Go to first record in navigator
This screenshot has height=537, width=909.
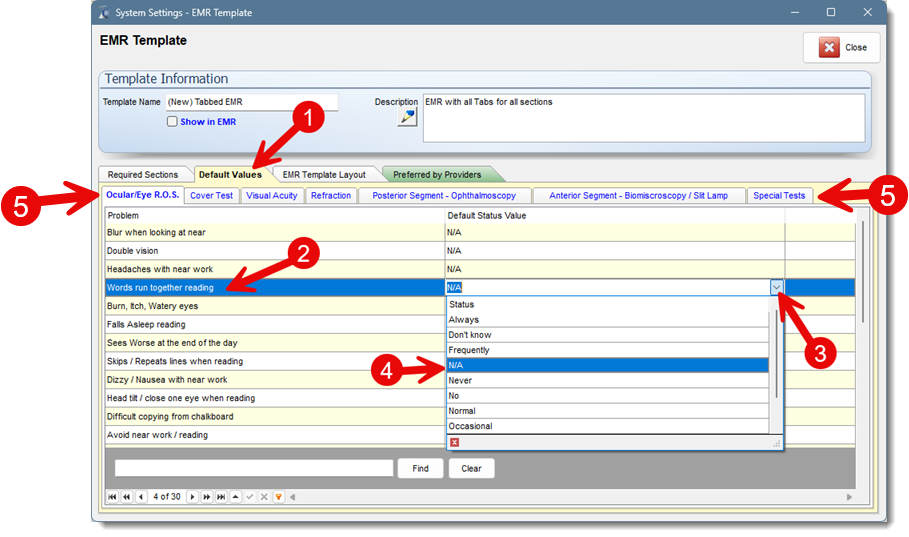(112, 497)
